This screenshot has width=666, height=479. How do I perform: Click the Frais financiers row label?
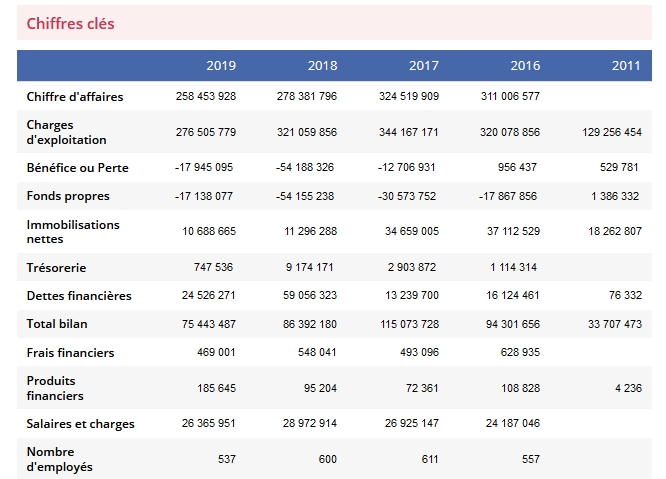click(x=70, y=353)
